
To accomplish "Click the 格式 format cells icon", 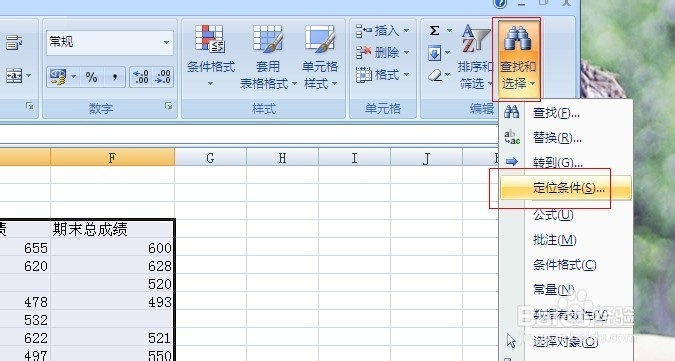I will point(364,75).
